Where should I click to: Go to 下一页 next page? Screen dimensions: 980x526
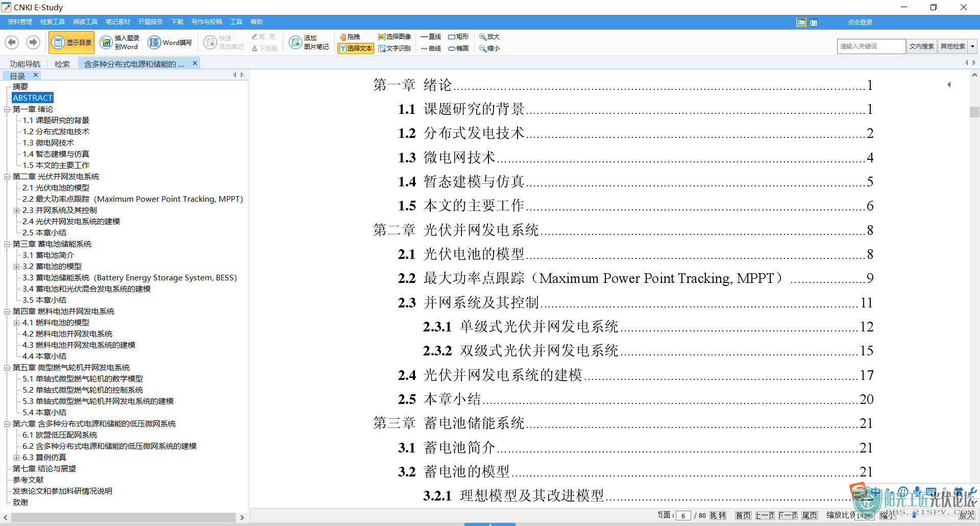tap(788, 516)
